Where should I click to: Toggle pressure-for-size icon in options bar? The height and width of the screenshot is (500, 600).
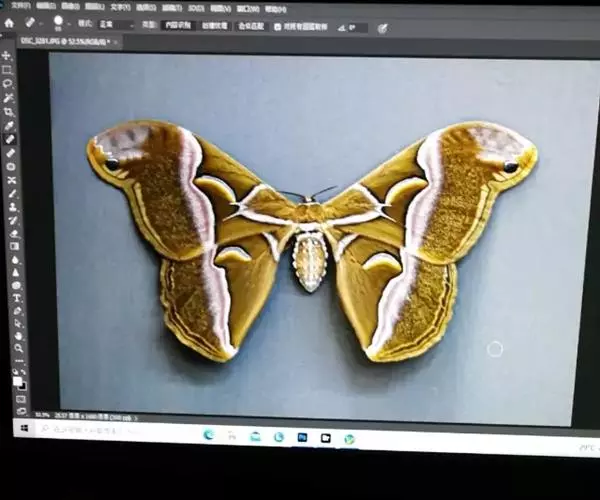click(382, 28)
